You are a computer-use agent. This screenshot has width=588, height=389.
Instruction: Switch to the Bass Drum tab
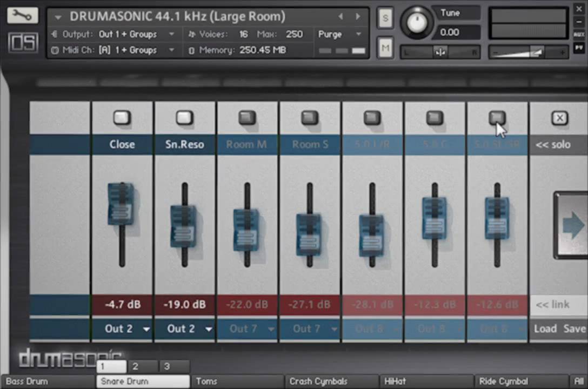[48, 381]
